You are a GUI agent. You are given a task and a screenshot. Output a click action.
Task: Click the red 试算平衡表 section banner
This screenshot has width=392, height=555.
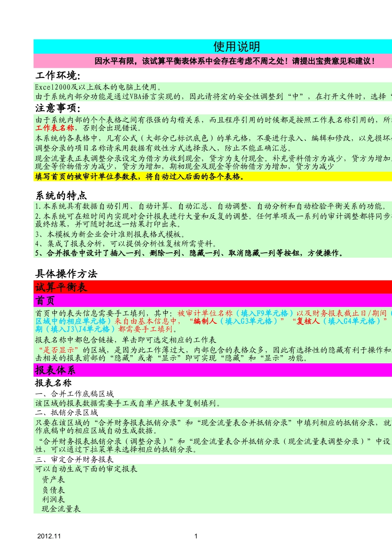[61, 287]
